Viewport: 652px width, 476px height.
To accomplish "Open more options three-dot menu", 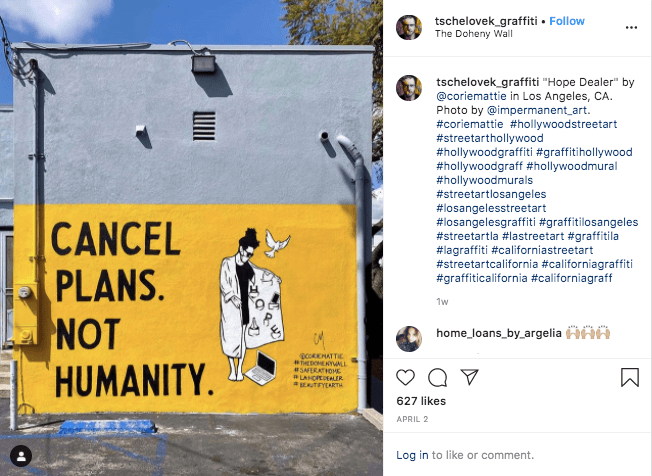I will click(x=631, y=27).
